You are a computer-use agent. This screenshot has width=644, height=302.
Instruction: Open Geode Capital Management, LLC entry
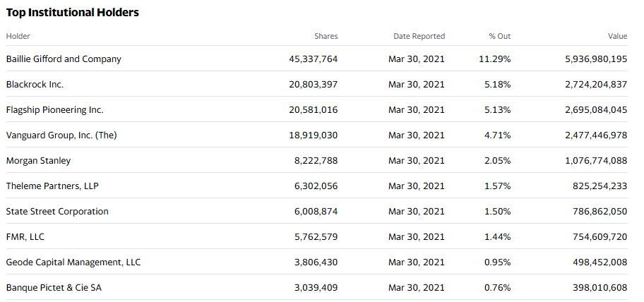pyautogui.click(x=73, y=262)
